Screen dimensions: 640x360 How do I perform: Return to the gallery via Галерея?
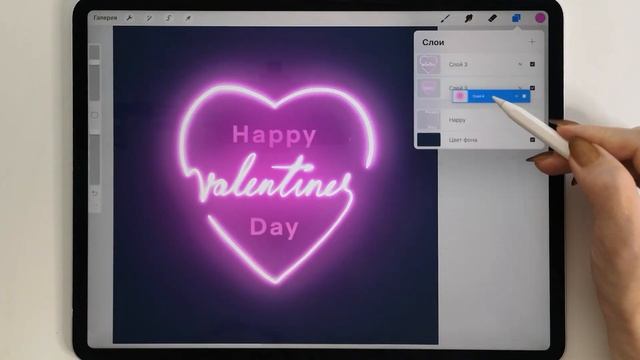click(x=105, y=18)
